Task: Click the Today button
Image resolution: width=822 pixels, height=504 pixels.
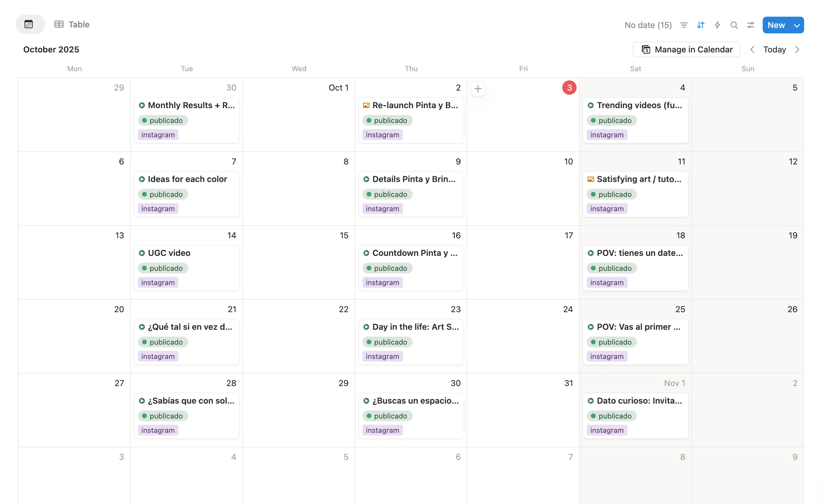Action: (775, 49)
